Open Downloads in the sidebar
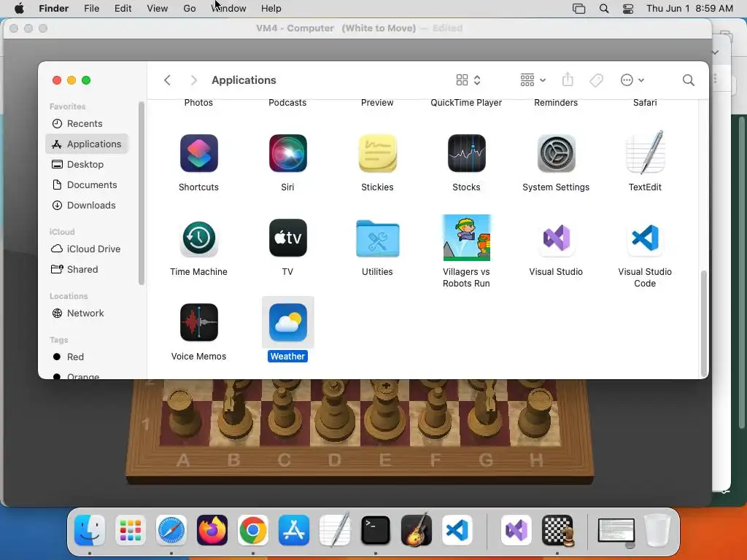 pyautogui.click(x=83, y=205)
